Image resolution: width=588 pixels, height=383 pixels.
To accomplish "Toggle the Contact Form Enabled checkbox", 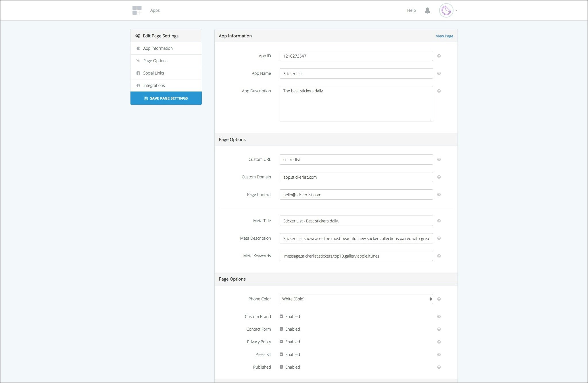I will point(281,329).
